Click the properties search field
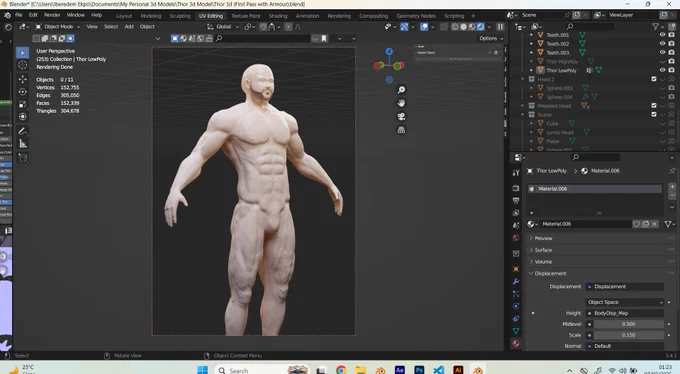The width and height of the screenshot is (680, 374). pyautogui.click(x=596, y=157)
